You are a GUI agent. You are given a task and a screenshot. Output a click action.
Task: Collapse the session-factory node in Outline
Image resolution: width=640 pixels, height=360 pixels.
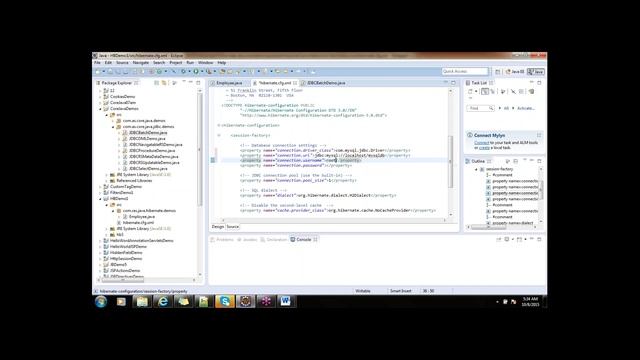(476, 169)
